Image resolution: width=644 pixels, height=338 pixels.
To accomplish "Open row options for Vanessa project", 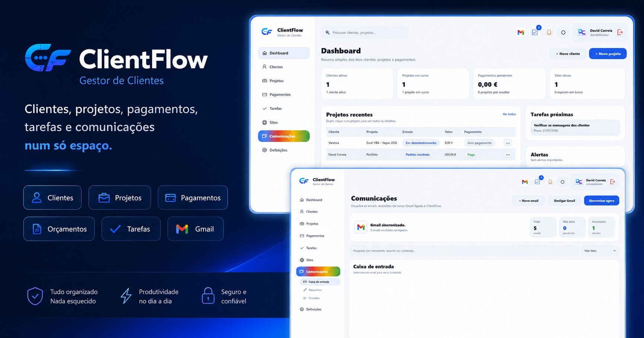I will pyautogui.click(x=507, y=143).
